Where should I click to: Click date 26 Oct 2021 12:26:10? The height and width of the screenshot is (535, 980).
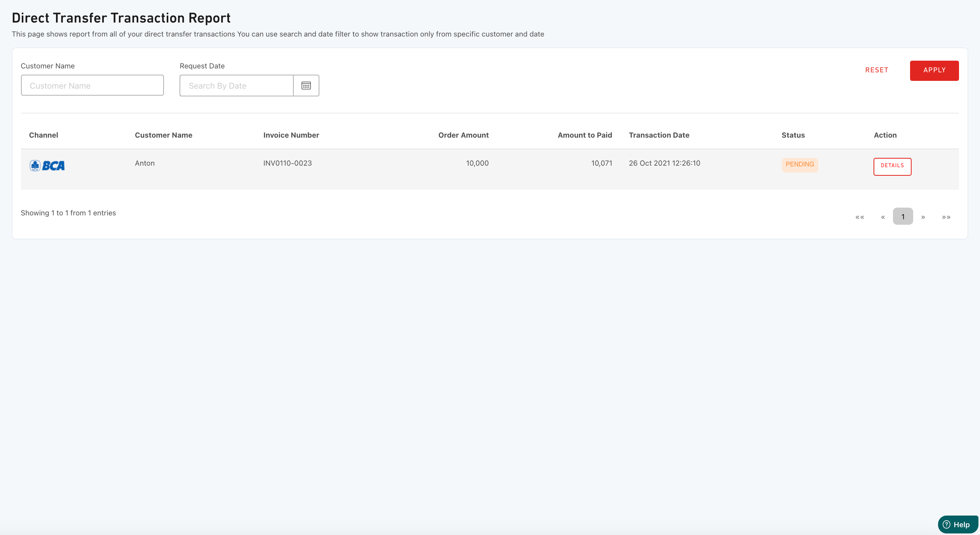click(664, 163)
